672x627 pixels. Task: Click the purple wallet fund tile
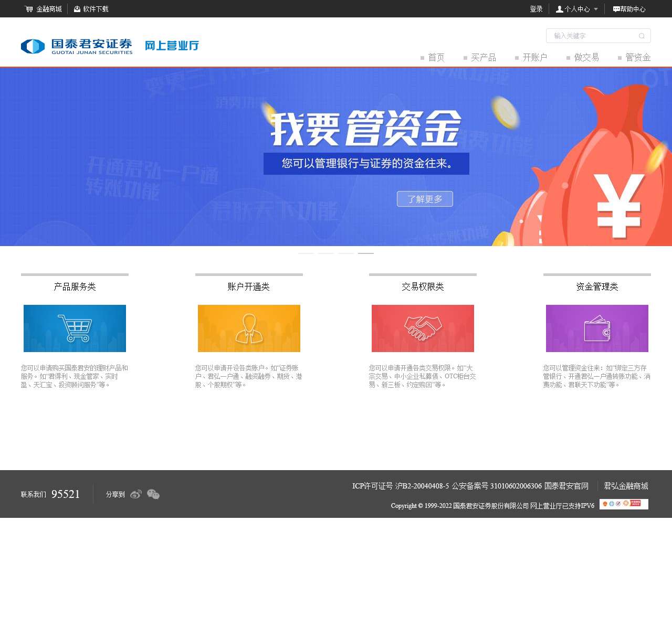[597, 328]
